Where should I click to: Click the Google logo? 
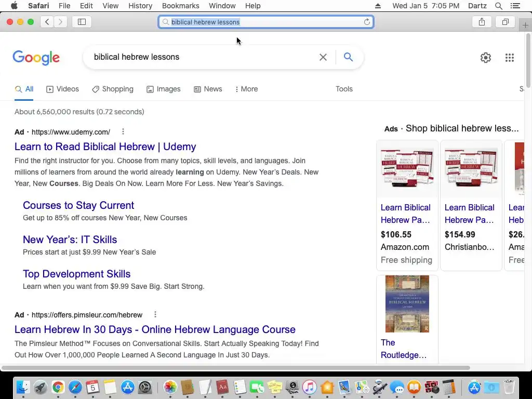click(36, 58)
